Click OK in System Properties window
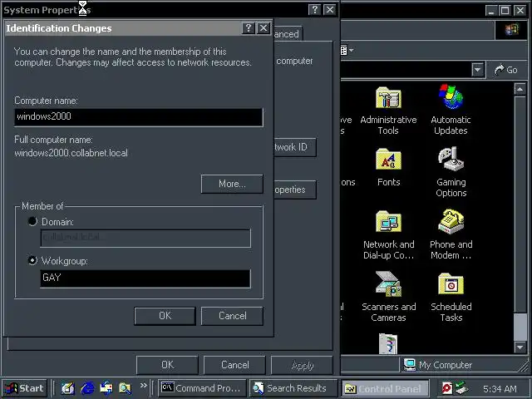Viewport: 532px width, 399px height. (x=167, y=365)
